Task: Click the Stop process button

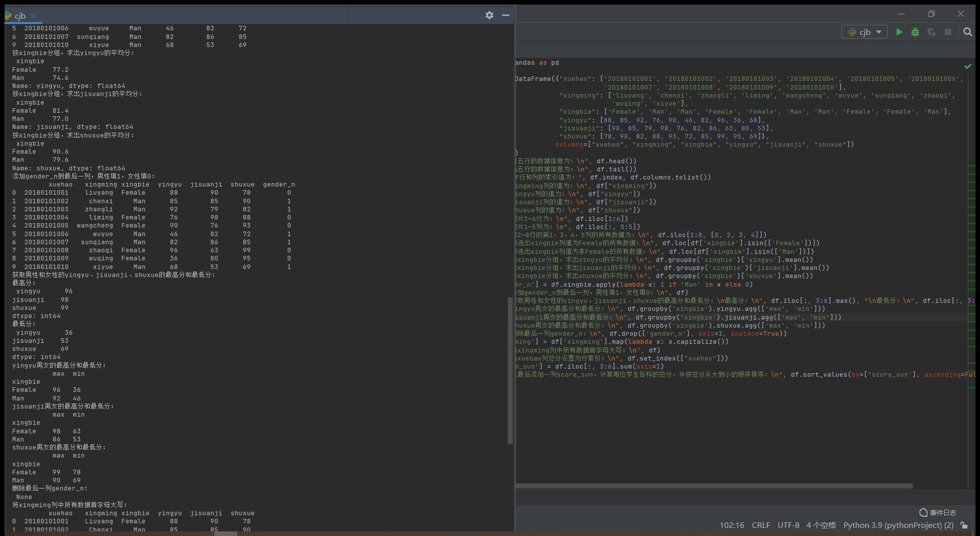Action: pos(948,32)
